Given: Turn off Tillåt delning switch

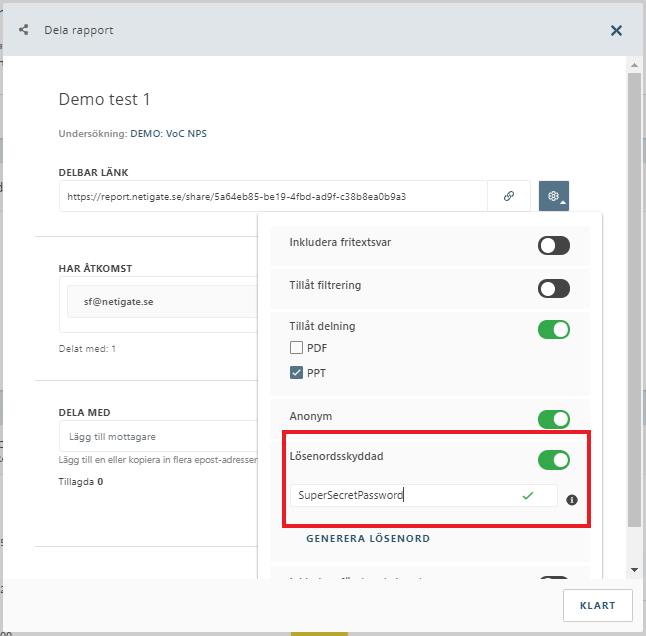Looking at the screenshot, I should 553,330.
